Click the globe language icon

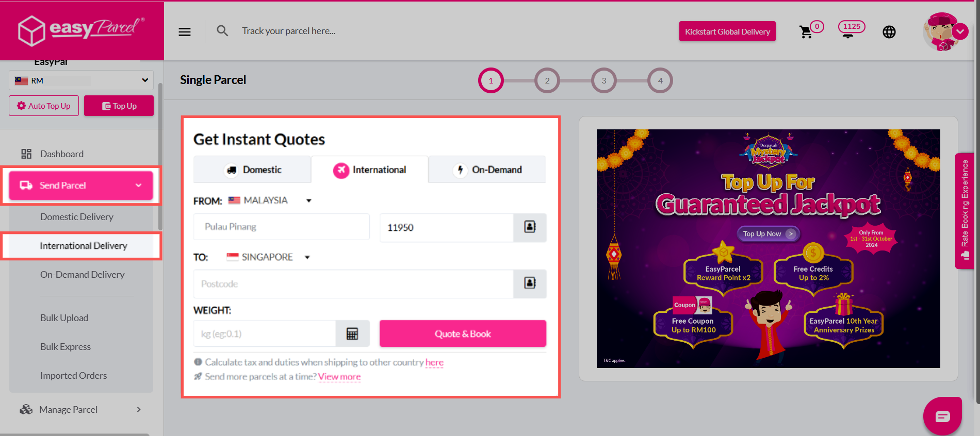(x=889, y=32)
